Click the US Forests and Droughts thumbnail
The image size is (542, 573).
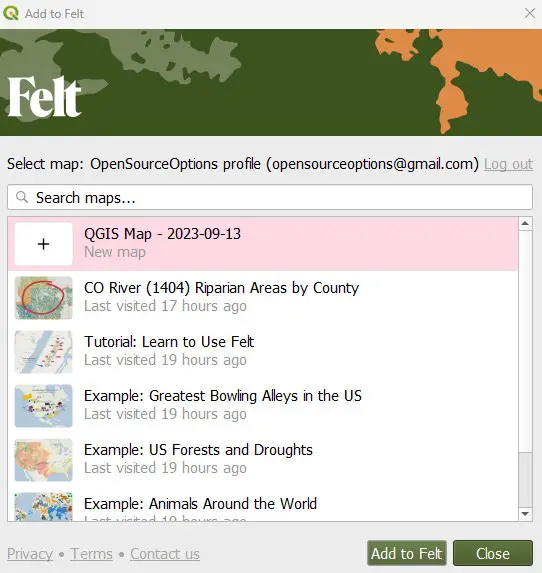click(43, 460)
